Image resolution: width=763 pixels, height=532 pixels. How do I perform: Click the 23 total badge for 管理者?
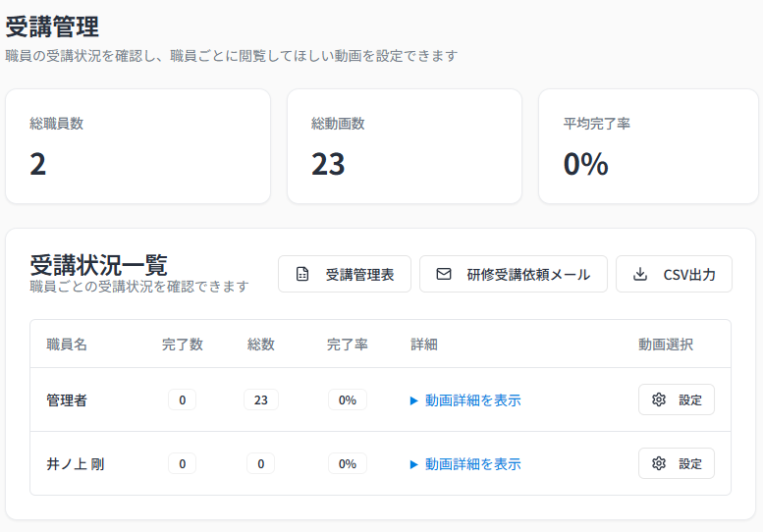point(260,400)
